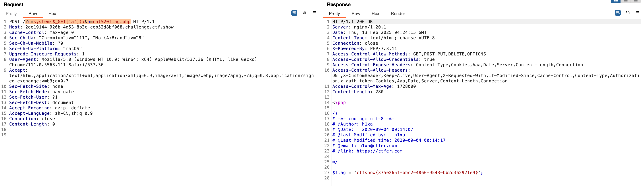Viewport: 644px width, 186px height.
Task: Click the Upgrade-Insecure-Requests header
Action: coord(47,54)
